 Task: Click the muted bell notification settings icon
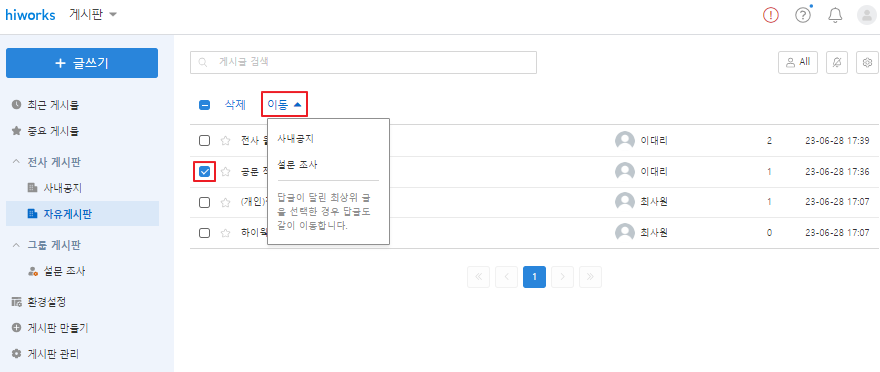point(837,63)
